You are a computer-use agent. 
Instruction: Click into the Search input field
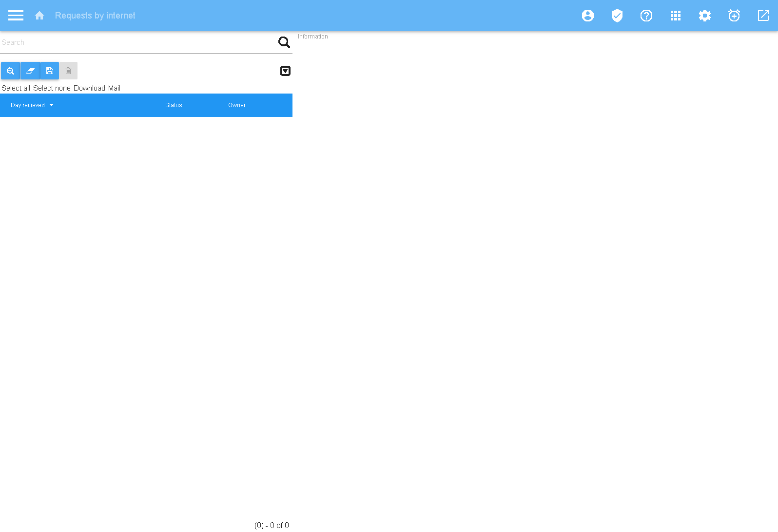[136, 42]
